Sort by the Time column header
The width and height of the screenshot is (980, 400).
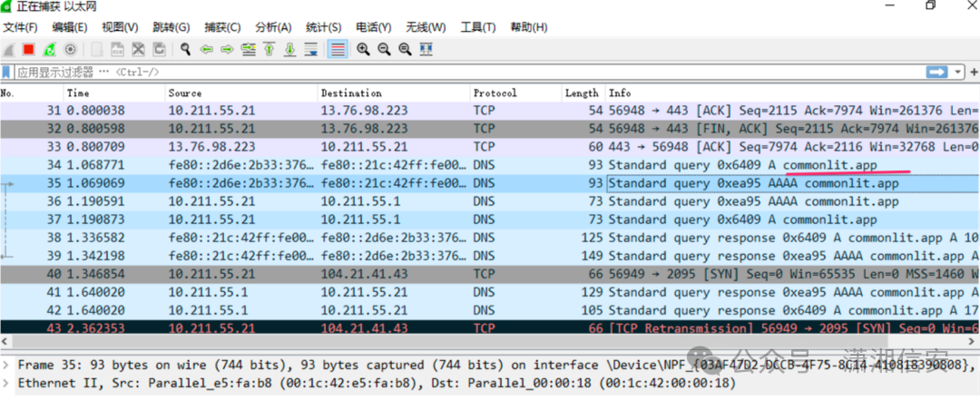pyautogui.click(x=114, y=93)
